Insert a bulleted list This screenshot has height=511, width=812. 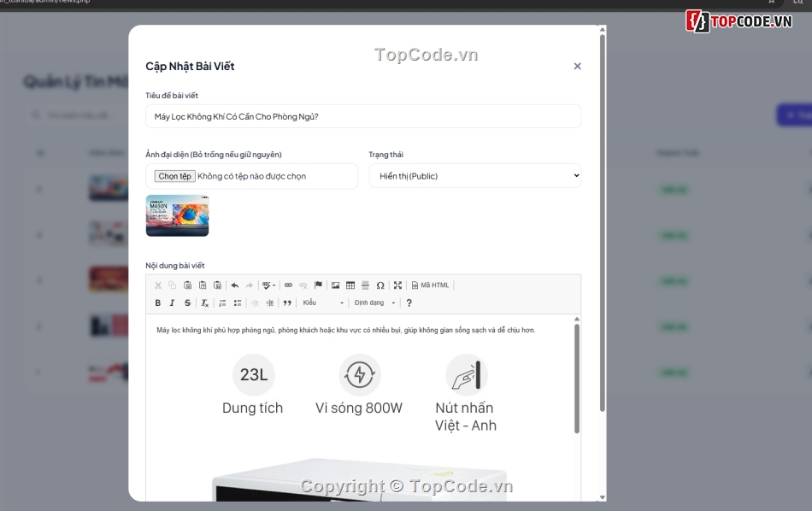click(x=237, y=302)
